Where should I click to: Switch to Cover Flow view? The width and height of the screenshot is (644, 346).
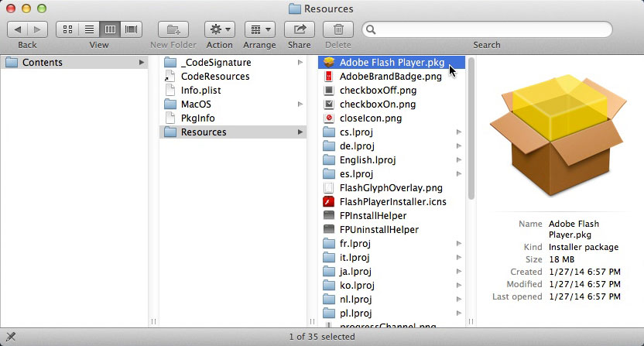132,29
